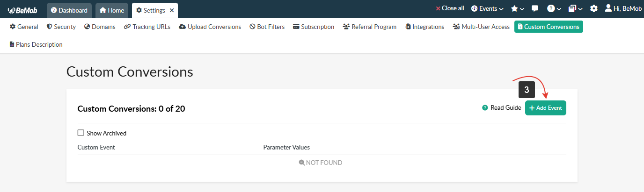Click Close all tabs
This screenshot has width=644, height=192.
tap(450, 8)
